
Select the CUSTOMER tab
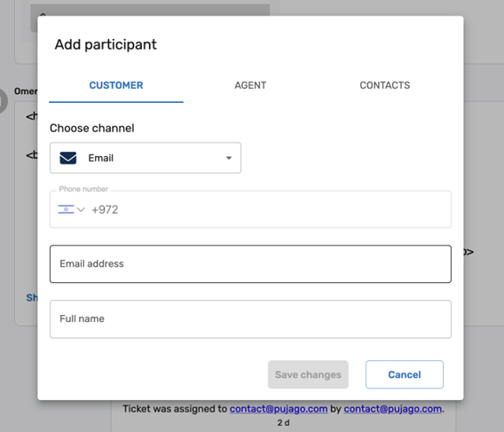(x=116, y=85)
